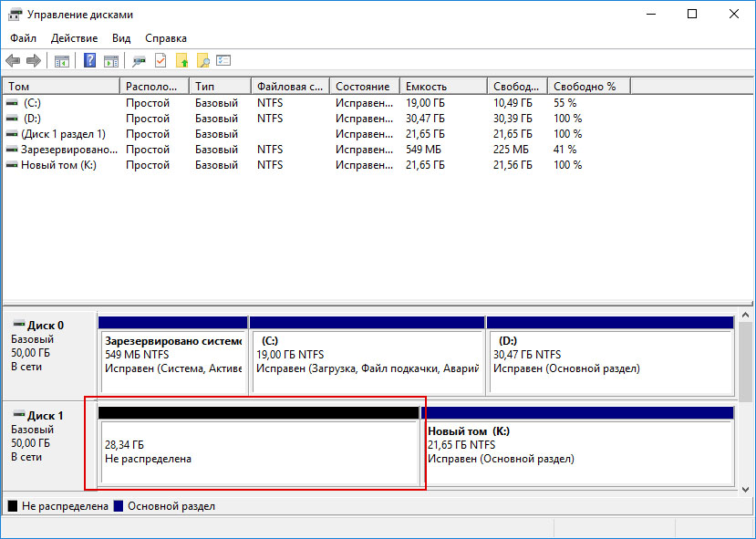
Task: Open the blue Help question-mark icon
Action: tap(89, 60)
